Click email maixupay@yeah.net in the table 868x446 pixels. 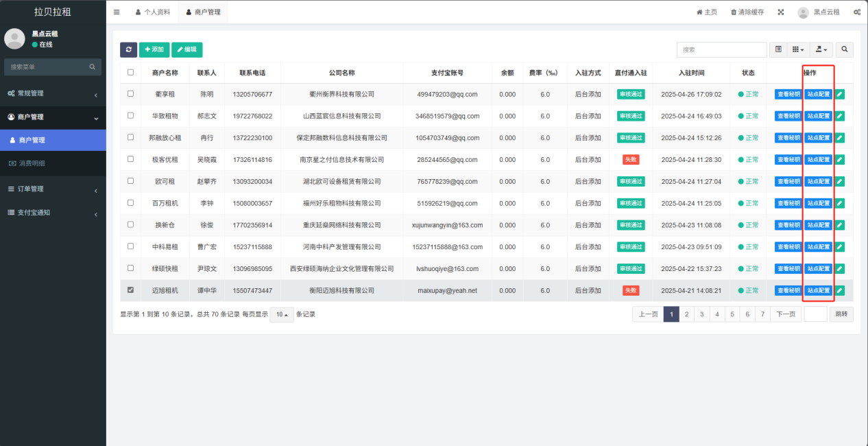coord(447,291)
